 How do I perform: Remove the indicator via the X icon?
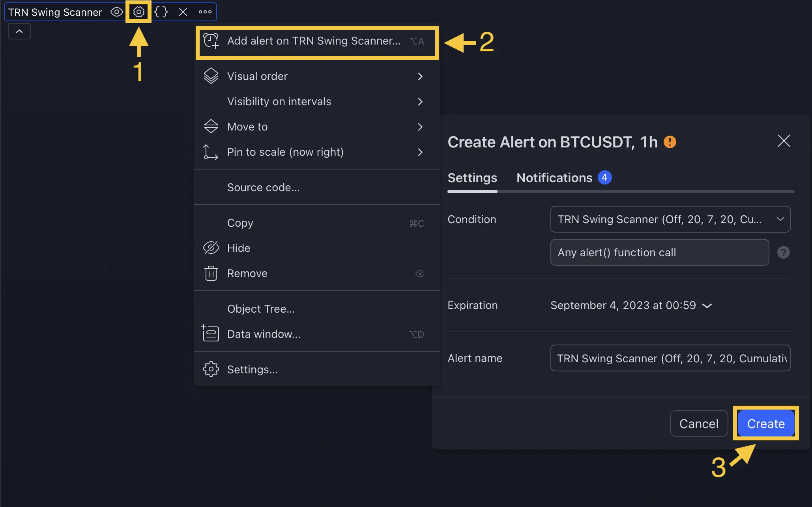click(x=183, y=12)
